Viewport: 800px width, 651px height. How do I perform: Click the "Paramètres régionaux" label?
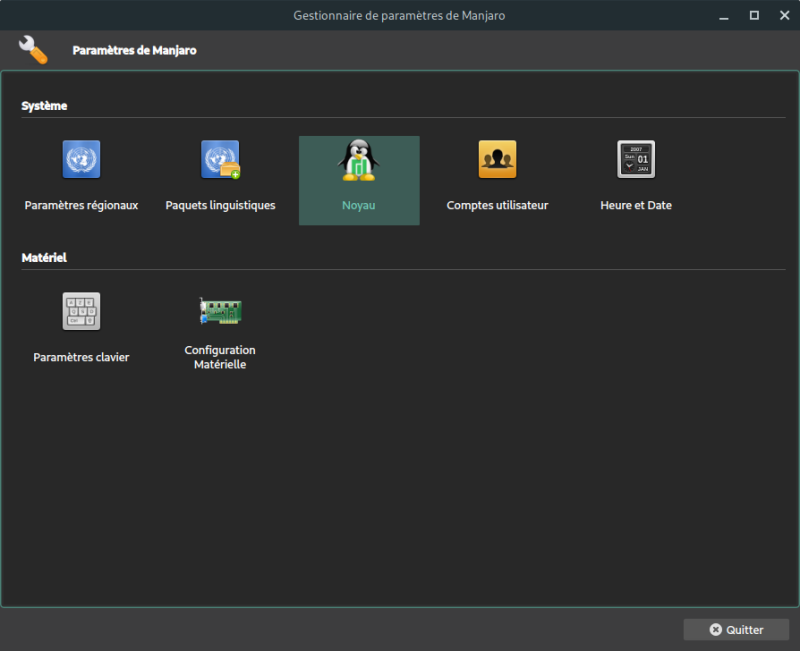tap(81, 205)
